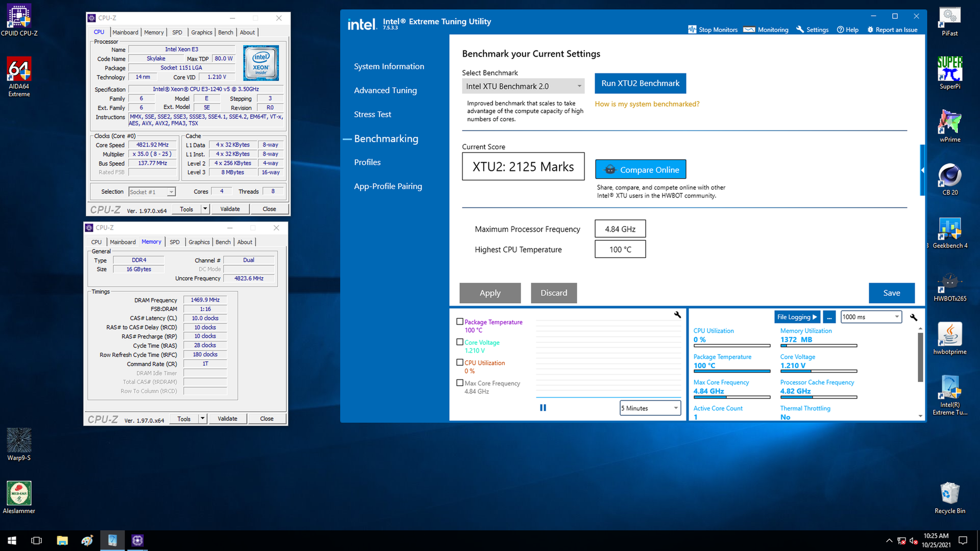
Task: Open SuperPi desktop shortcut
Action: pos(949,73)
